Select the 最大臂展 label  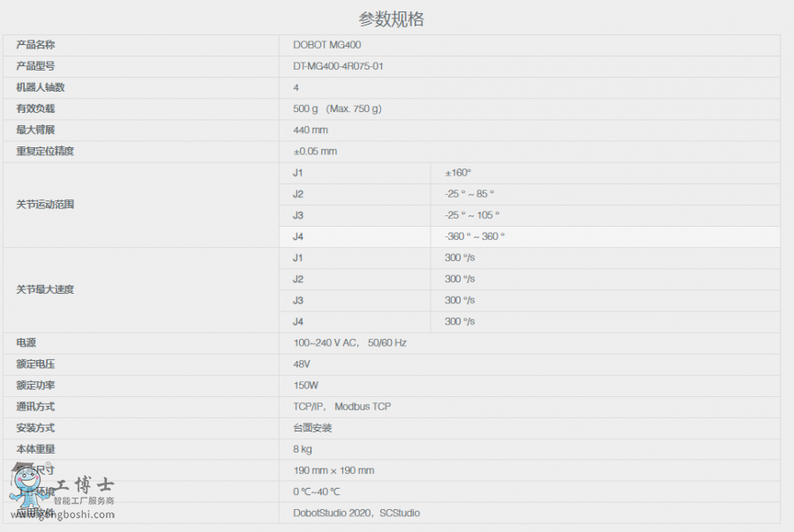(x=35, y=130)
